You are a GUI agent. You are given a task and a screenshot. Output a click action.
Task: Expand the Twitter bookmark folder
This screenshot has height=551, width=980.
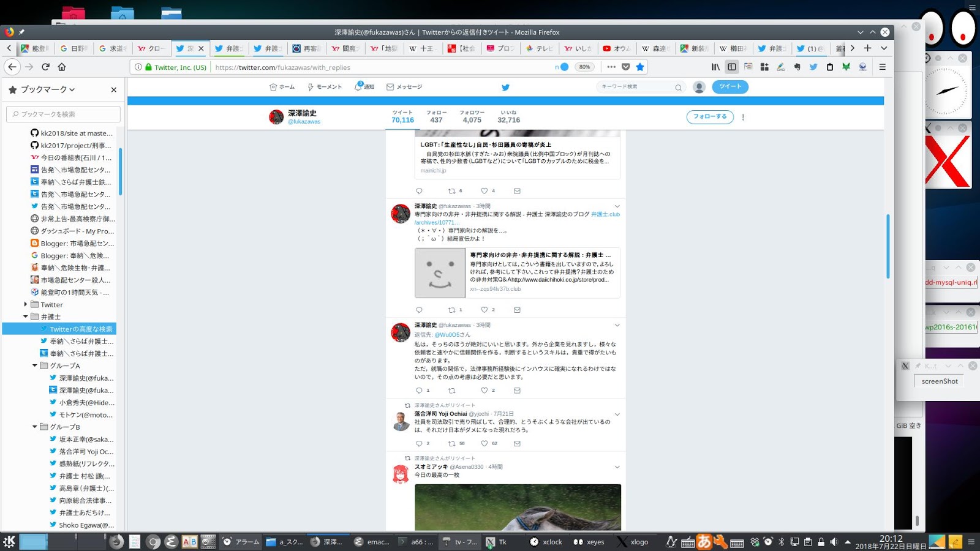26,304
